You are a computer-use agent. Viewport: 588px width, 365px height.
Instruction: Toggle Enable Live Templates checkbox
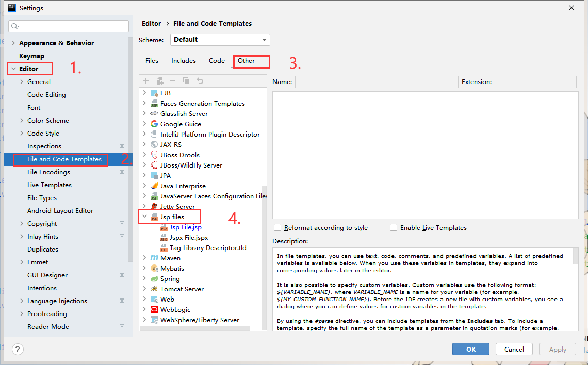(394, 227)
